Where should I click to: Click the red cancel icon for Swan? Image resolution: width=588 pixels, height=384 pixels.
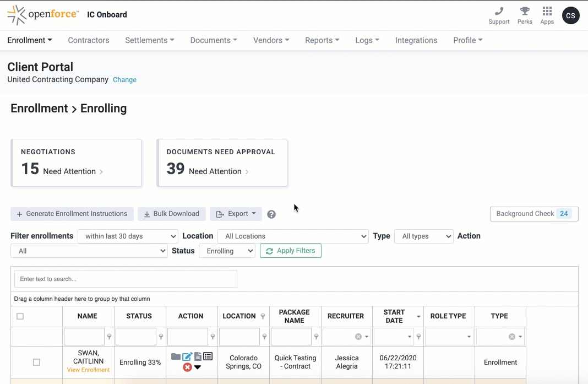pyautogui.click(x=187, y=367)
